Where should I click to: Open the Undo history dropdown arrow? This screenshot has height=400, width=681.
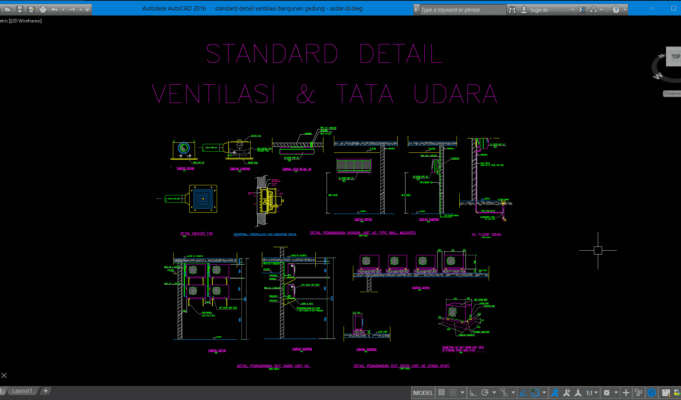tap(63, 10)
